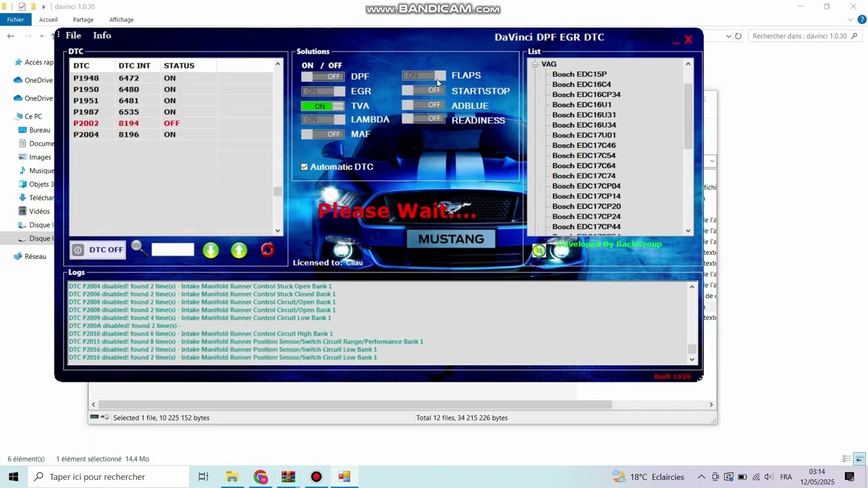
Task: Select the P2002 row in DTC table
Action: coord(172,123)
